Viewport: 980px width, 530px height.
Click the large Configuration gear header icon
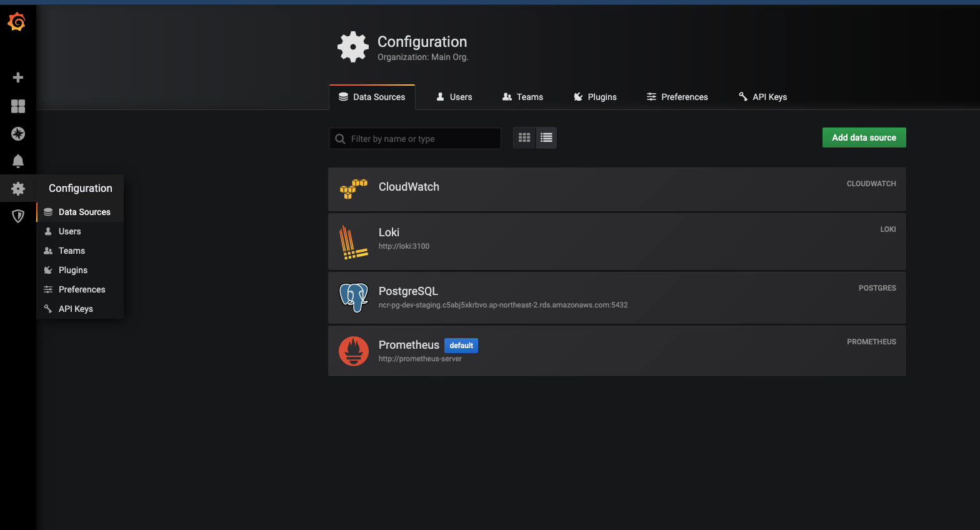click(x=353, y=47)
